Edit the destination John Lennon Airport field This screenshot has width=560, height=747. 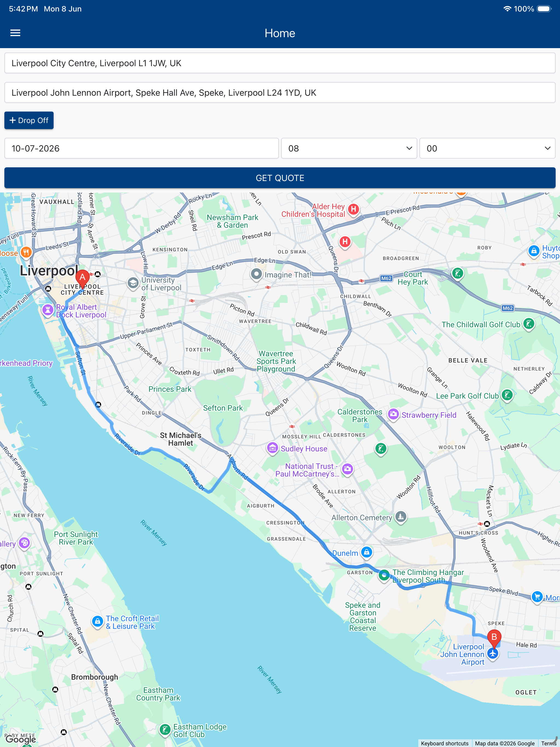click(x=280, y=92)
